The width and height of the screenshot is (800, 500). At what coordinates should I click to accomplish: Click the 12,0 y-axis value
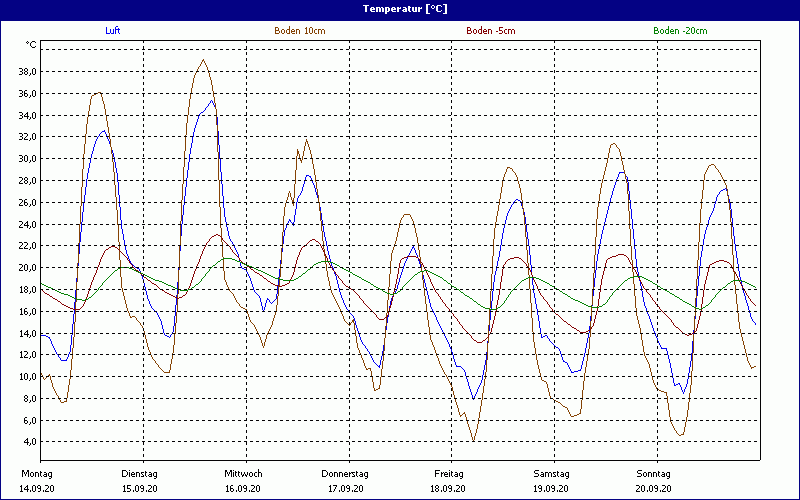pyautogui.click(x=27, y=355)
